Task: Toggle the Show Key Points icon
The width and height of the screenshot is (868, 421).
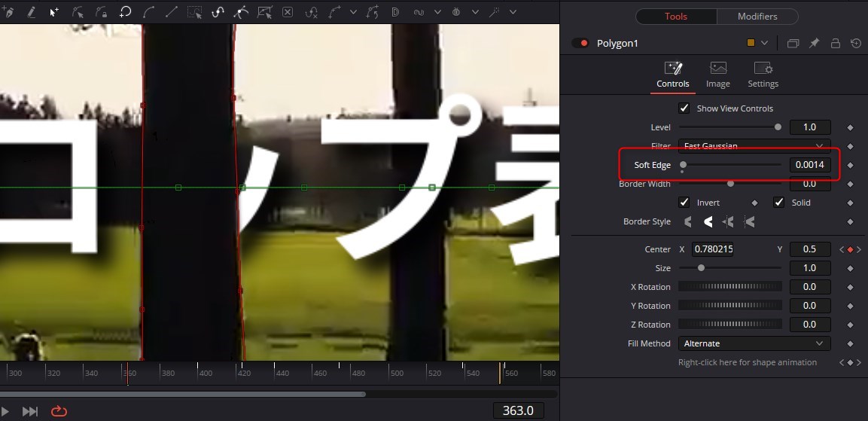Action: (218, 11)
